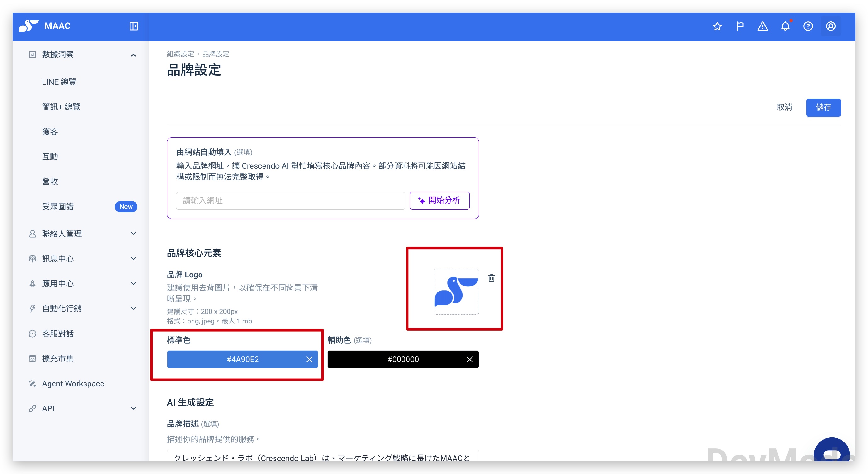Click the 訊息中心 broadcast icon

click(x=32, y=259)
